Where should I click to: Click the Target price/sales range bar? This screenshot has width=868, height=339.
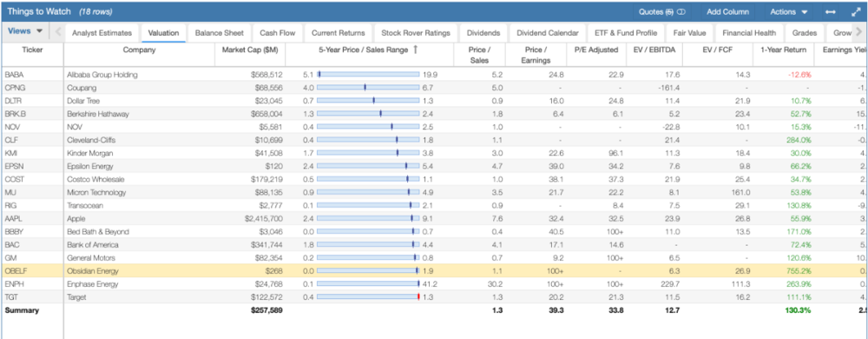pos(368,297)
